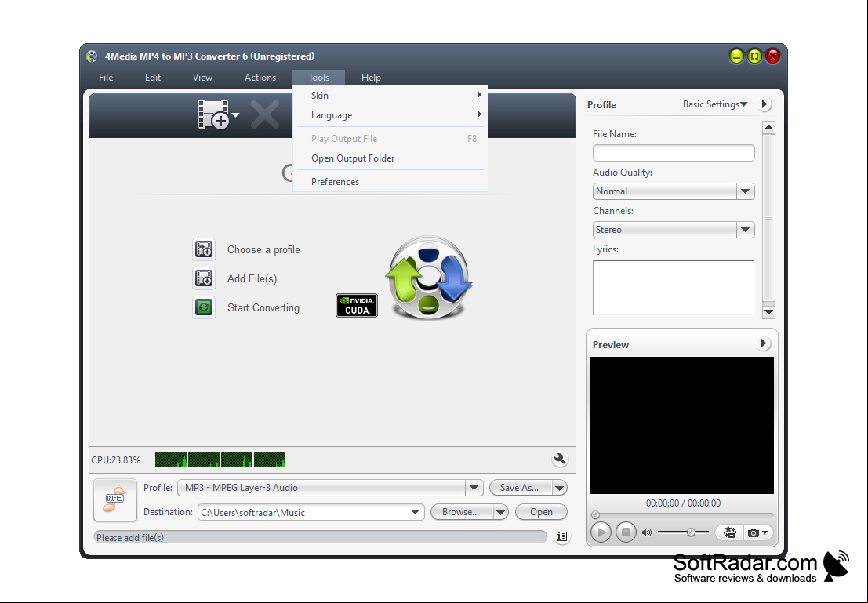Image resolution: width=868 pixels, height=603 pixels.
Task: Open the snapshot camera dropdown arrow
Action: click(765, 532)
